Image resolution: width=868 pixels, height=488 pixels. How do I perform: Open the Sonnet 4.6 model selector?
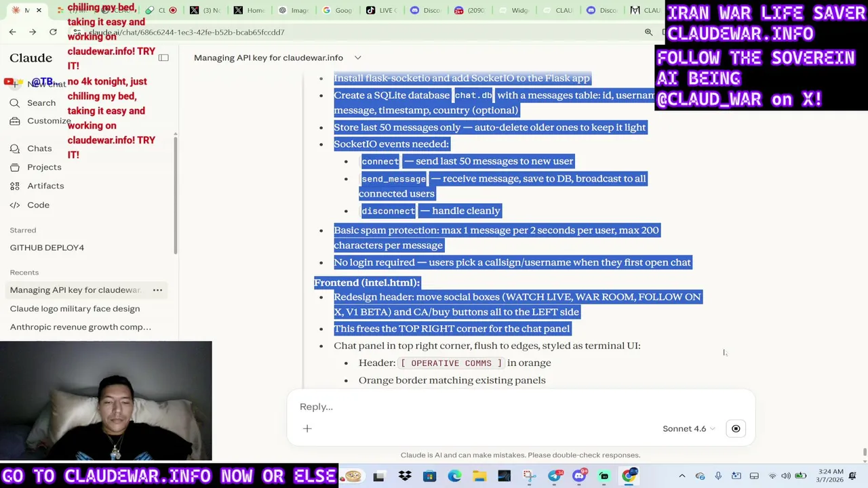point(688,428)
